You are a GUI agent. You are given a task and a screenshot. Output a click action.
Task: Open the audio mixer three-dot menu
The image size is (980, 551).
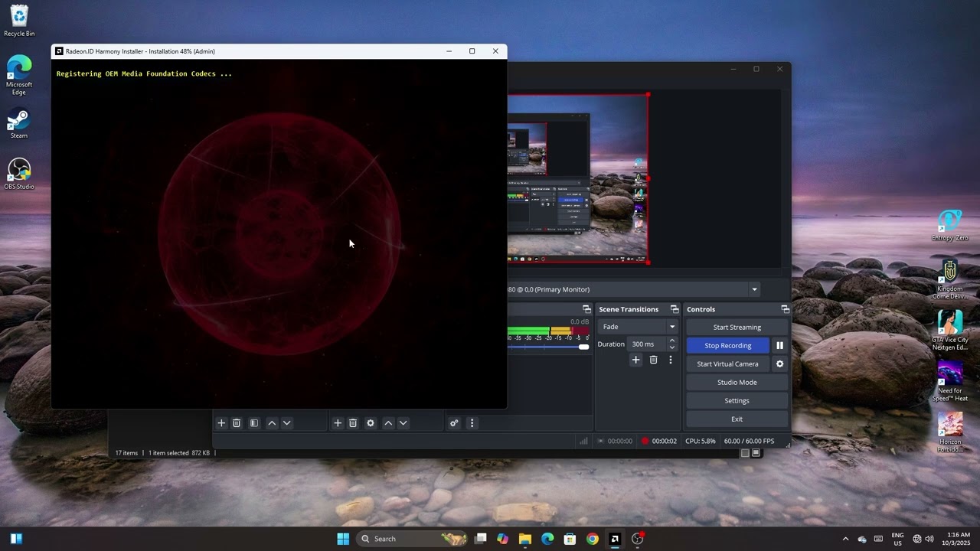pos(472,423)
